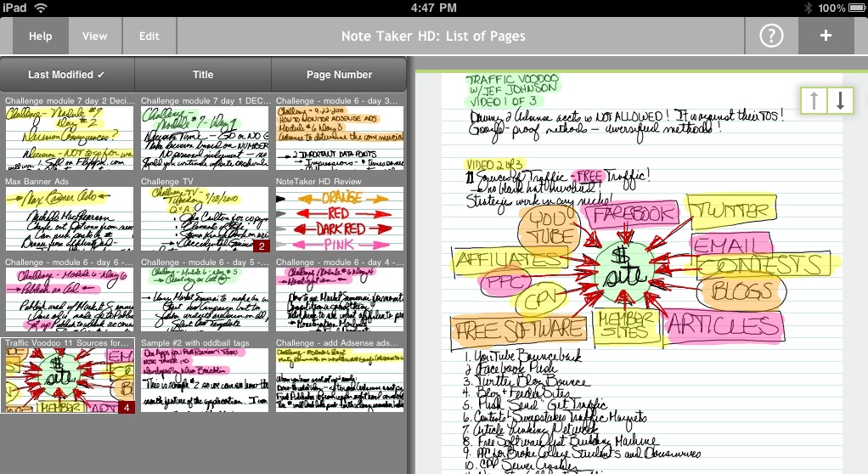The width and height of the screenshot is (868, 474).
Task: Click the down arrow page navigation icon
Action: 839,100
